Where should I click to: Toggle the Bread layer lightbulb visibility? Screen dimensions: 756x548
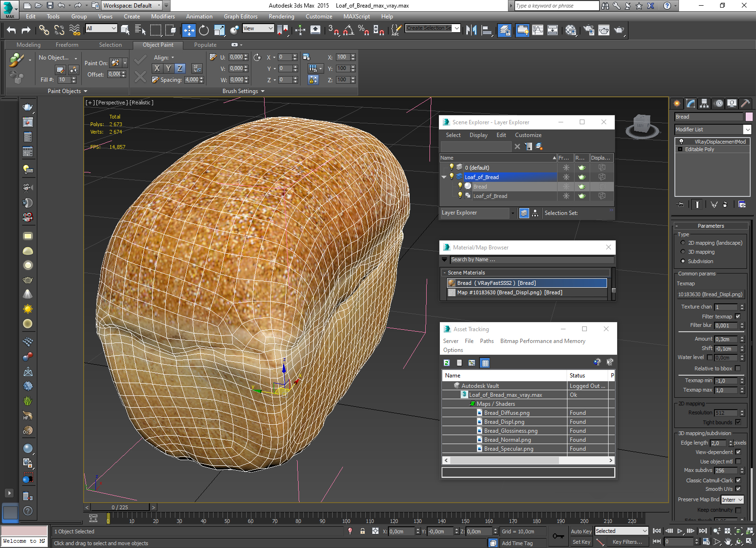(x=460, y=186)
